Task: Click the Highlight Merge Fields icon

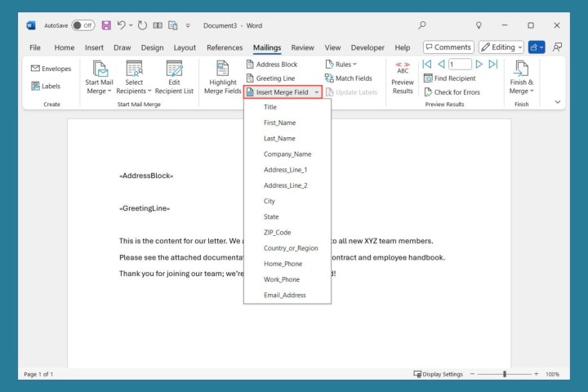Action: [x=222, y=69]
